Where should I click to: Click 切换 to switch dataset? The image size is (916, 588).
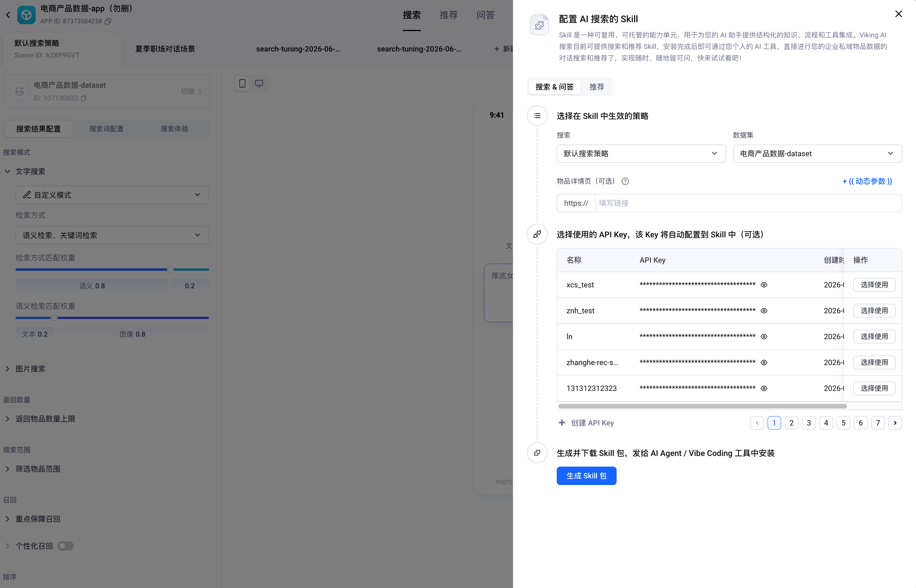pyautogui.click(x=191, y=91)
